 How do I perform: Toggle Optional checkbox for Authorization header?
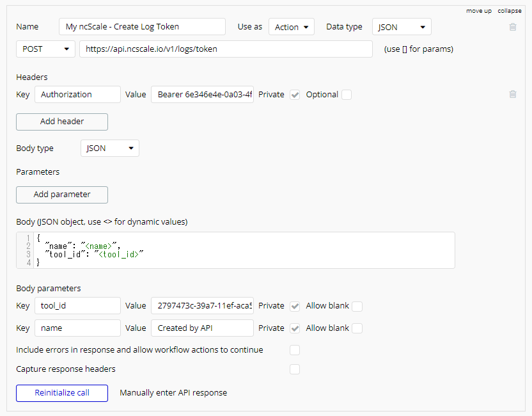(x=347, y=95)
